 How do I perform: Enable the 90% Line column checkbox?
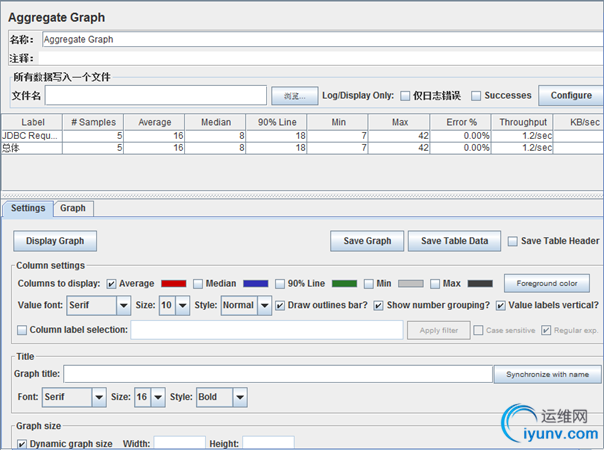(x=280, y=284)
